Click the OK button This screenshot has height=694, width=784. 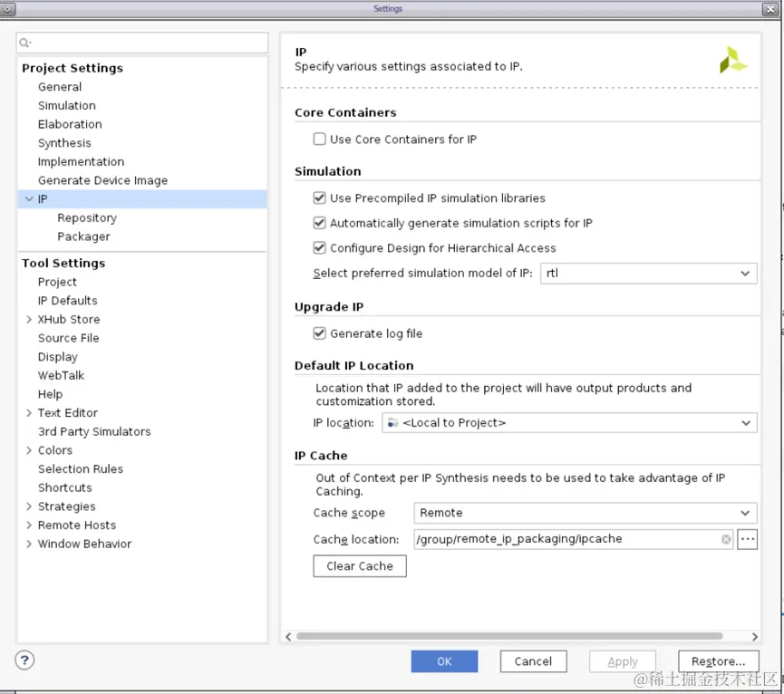click(x=444, y=661)
